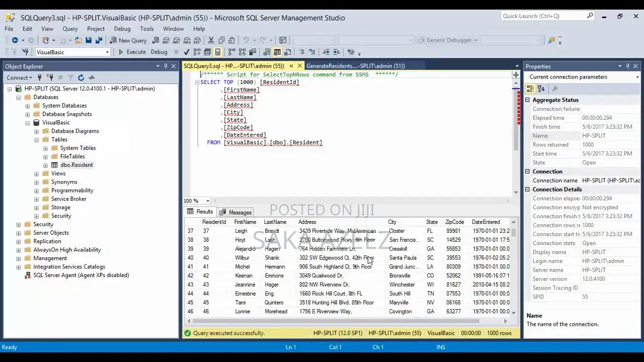
Task: Toggle Categorized view in Properties
Action: (x=530, y=88)
